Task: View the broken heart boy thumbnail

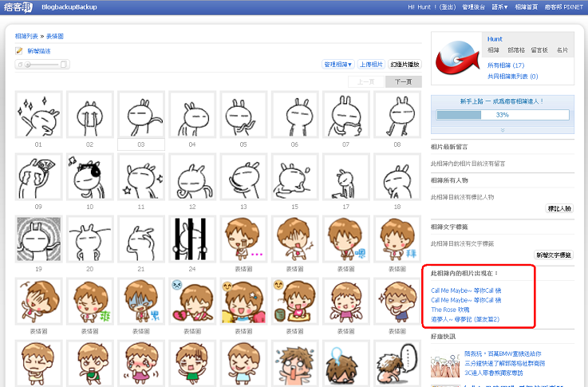Action: click(192, 301)
